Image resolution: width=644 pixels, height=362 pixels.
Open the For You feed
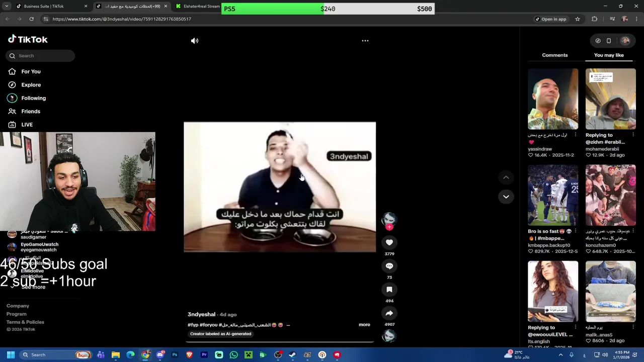click(31, 71)
